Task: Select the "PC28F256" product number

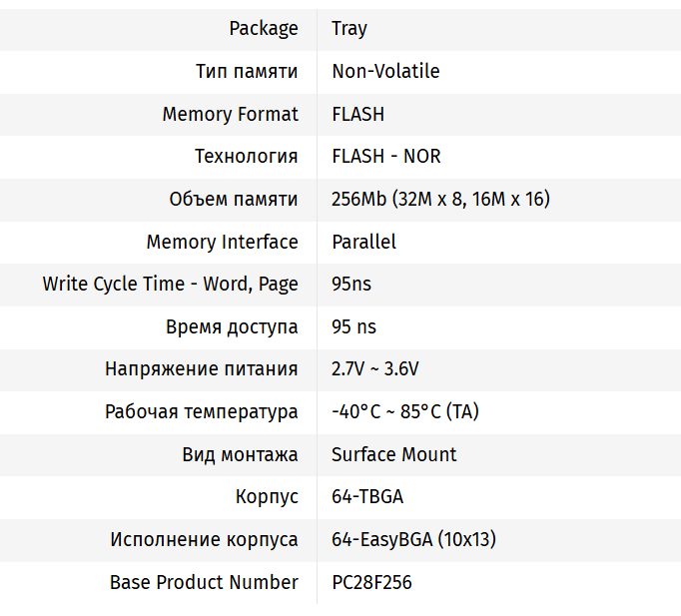Action: click(x=371, y=582)
